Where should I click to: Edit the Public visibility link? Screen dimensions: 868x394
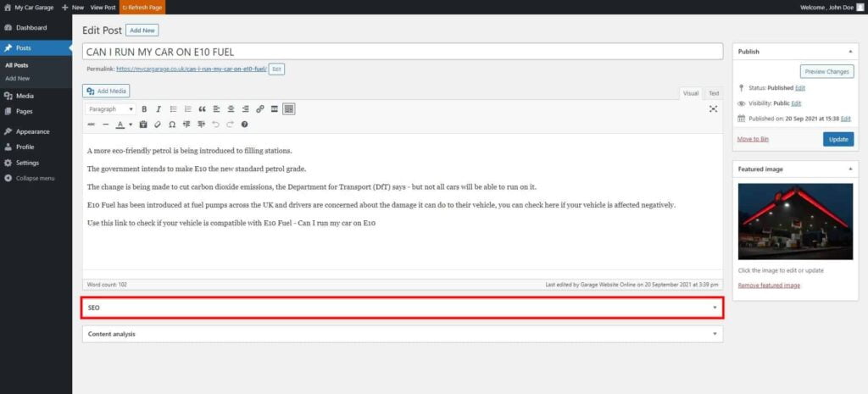coord(796,103)
